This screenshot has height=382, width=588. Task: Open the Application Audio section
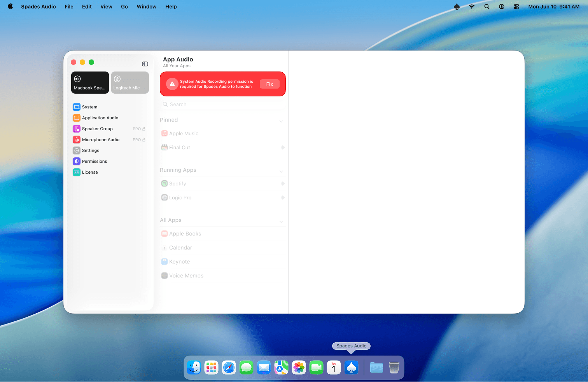click(x=76, y=118)
